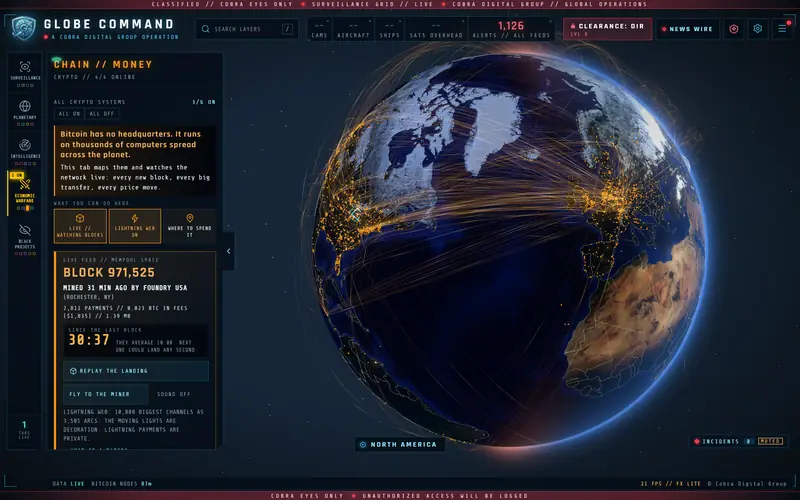Click the 30:37 since last block timer
Viewport: 800px width, 500px height.
click(x=89, y=340)
